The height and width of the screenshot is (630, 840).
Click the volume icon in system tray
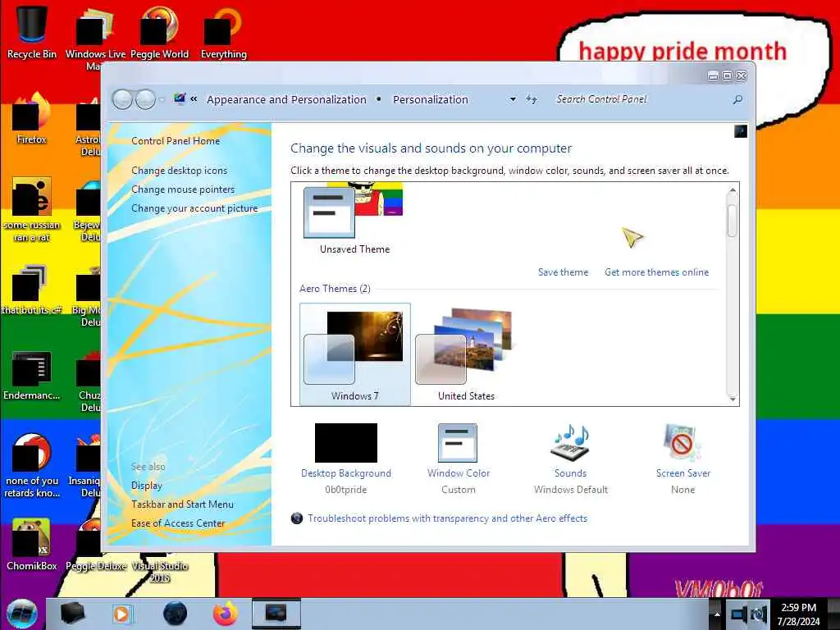coord(757,614)
